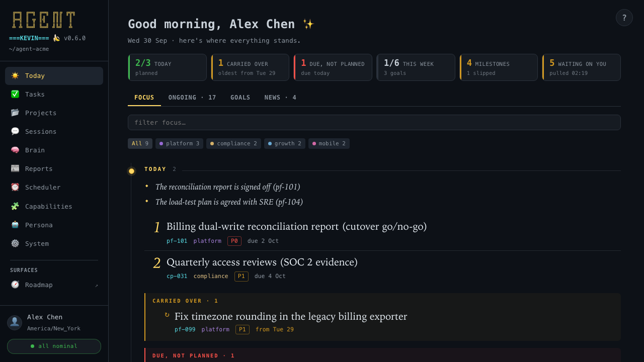Click the P0 priority badge
This screenshot has height=362, width=644.
(234, 241)
